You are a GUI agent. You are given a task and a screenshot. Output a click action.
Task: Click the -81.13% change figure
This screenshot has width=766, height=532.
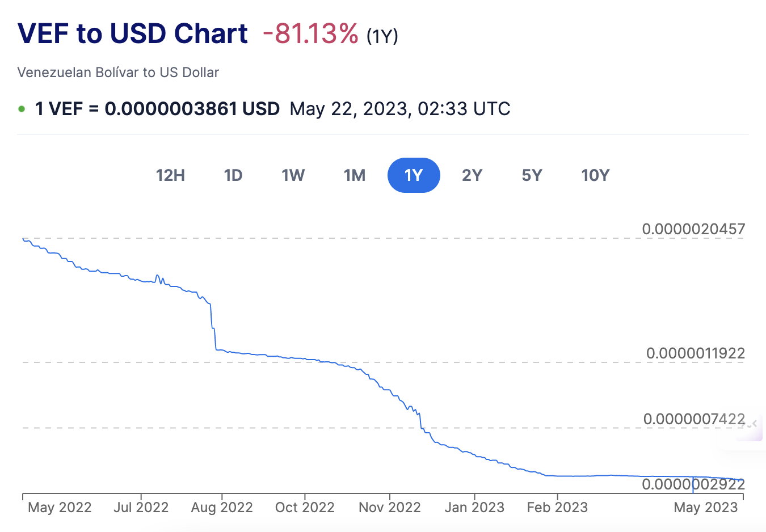coord(310,33)
